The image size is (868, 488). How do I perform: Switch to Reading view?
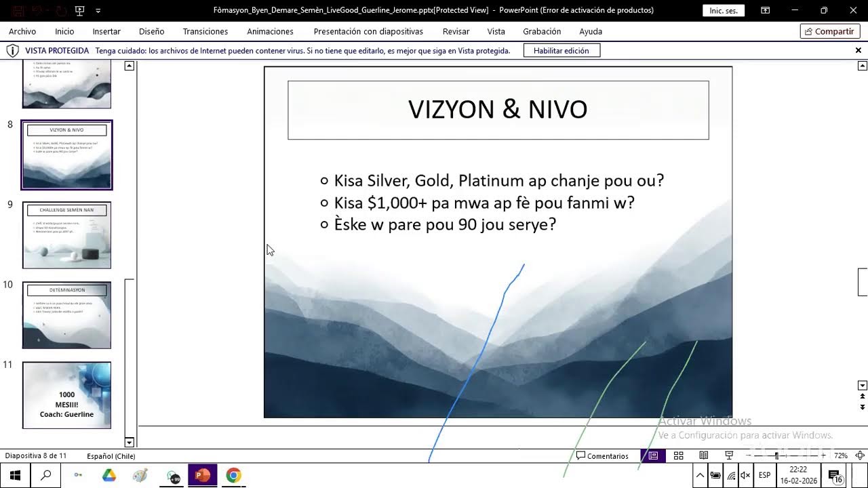coord(704,456)
